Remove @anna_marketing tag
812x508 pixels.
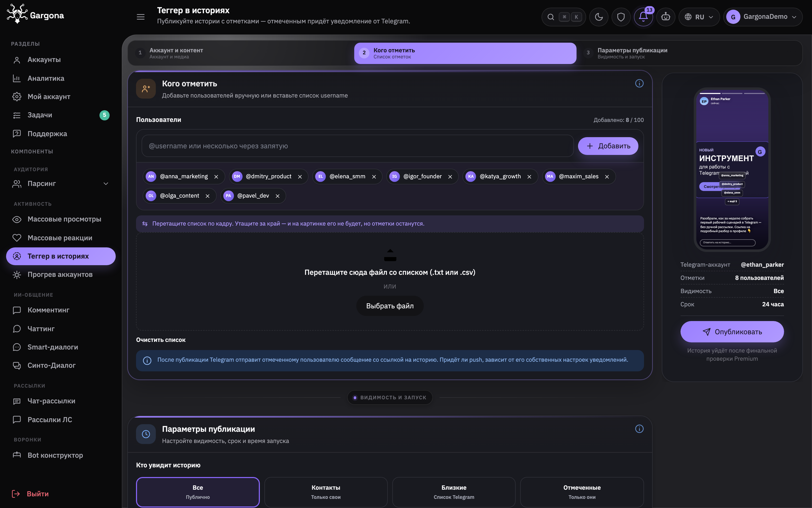[x=216, y=177]
